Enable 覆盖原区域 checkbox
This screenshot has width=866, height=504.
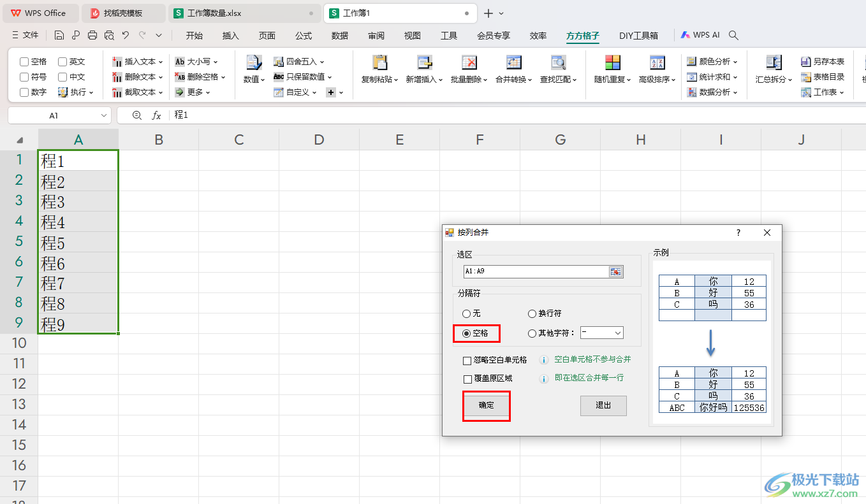tap(467, 378)
